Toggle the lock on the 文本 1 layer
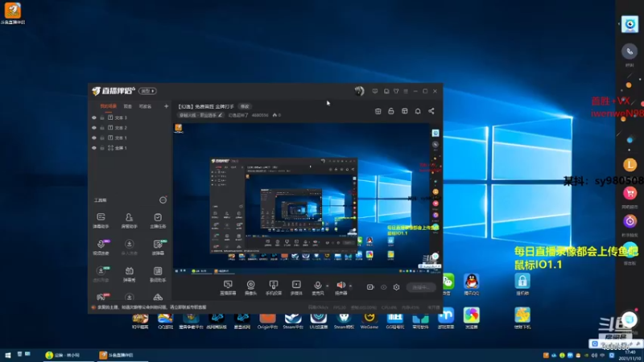Viewport: 644px width, 362px height. point(102,138)
